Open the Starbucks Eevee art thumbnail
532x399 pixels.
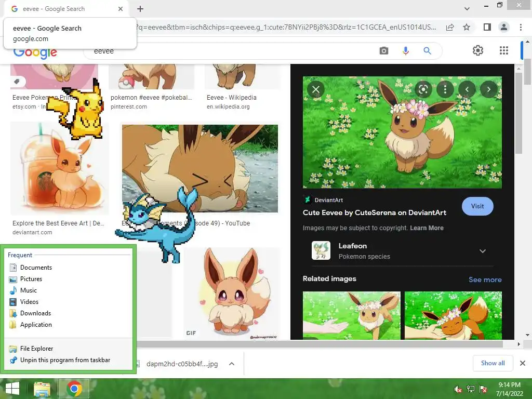click(59, 169)
